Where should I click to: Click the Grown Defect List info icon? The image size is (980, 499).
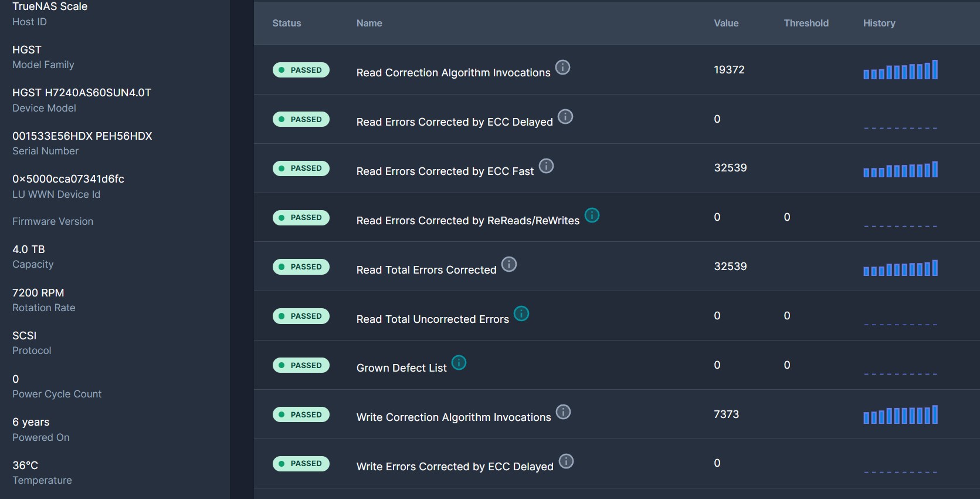tap(459, 363)
